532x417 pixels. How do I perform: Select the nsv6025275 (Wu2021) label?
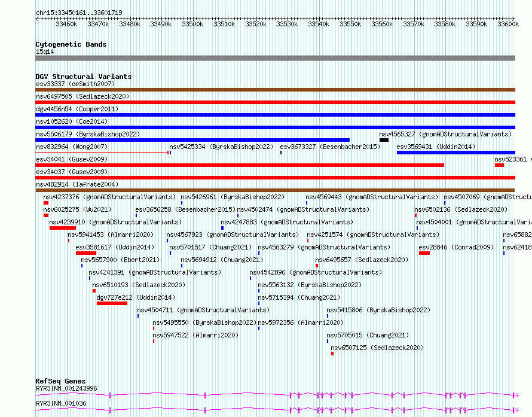(77, 209)
